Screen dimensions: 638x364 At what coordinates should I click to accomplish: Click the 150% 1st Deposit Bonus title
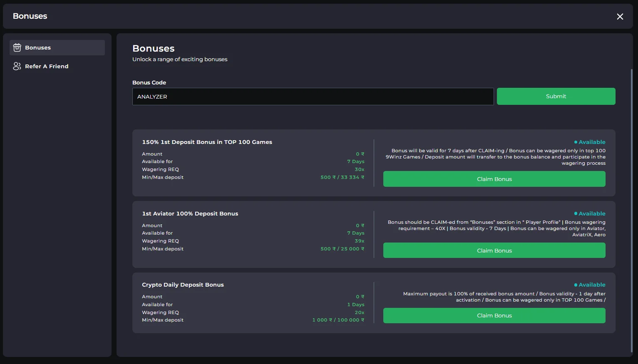[x=207, y=142]
